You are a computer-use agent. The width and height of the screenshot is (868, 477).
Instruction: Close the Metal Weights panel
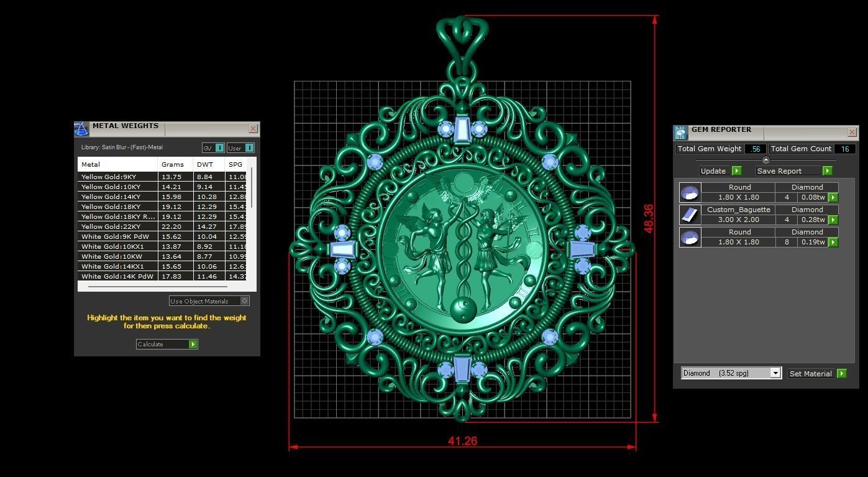click(253, 128)
